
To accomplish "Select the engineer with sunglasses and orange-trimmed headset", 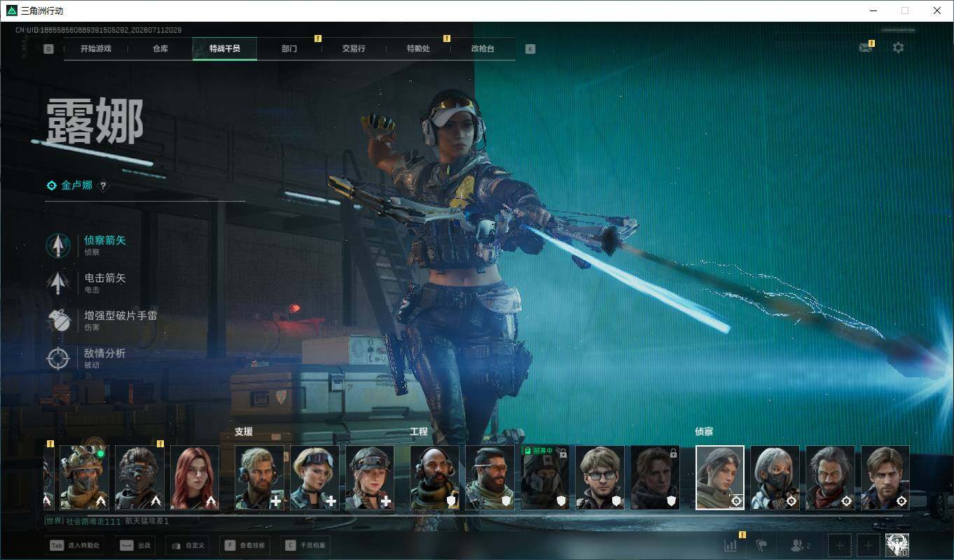I will 490,477.
